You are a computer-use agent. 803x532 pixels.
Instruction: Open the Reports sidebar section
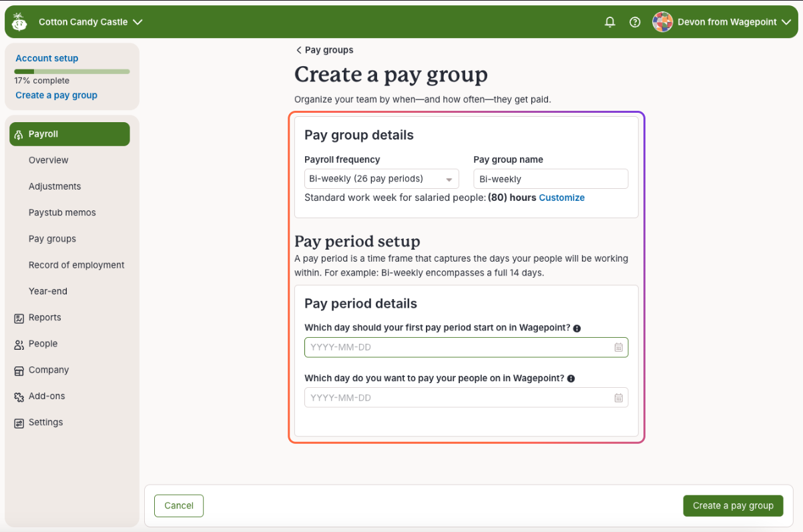(45, 318)
